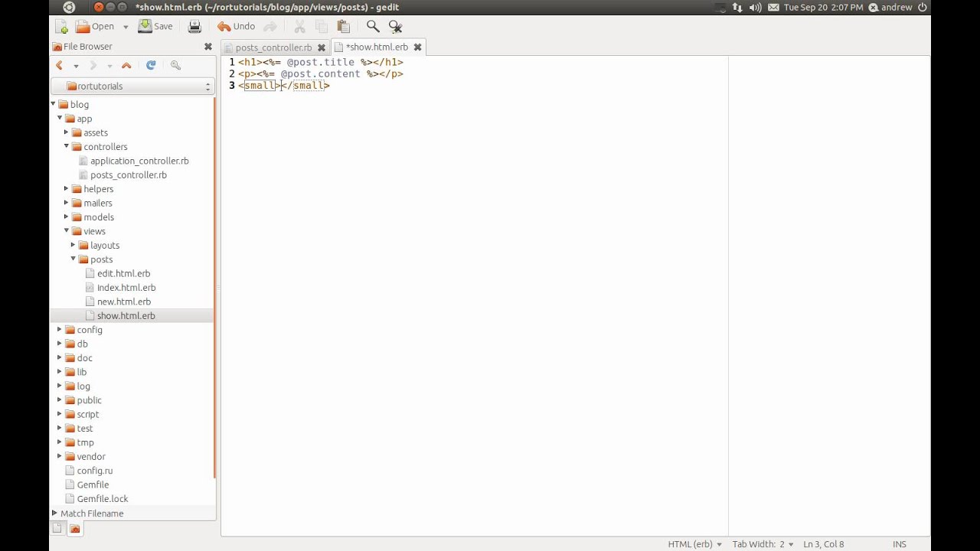980x551 pixels.
Task: Undo the last edit
Action: pyautogui.click(x=236, y=26)
